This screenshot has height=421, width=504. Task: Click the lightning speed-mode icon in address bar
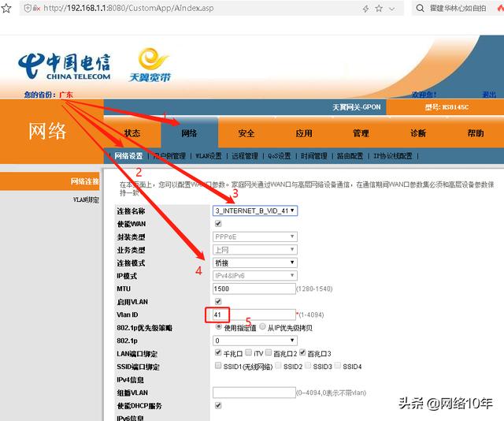[365, 9]
